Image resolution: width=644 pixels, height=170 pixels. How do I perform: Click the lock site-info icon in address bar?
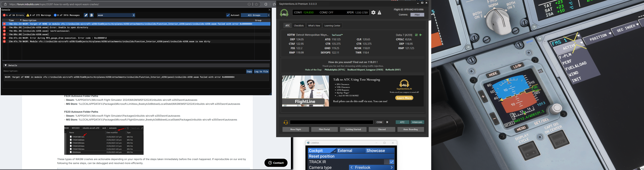[x=5, y=4]
